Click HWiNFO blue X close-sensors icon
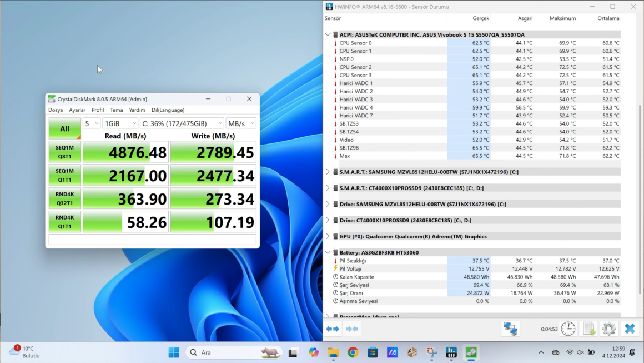This screenshot has width=644, height=363. (630, 329)
